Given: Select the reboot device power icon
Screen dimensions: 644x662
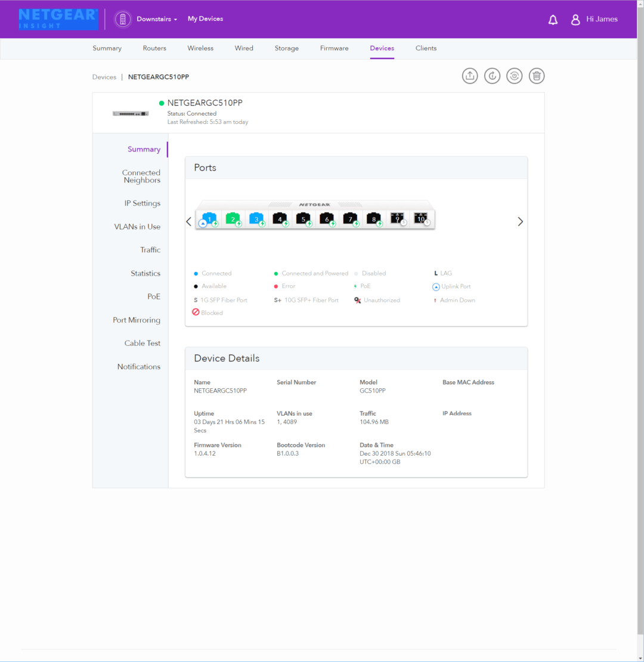Looking at the screenshot, I should tap(514, 76).
